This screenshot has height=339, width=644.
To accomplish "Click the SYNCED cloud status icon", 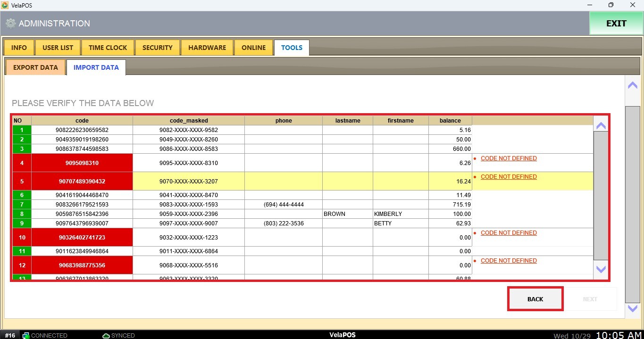I will tap(106, 335).
